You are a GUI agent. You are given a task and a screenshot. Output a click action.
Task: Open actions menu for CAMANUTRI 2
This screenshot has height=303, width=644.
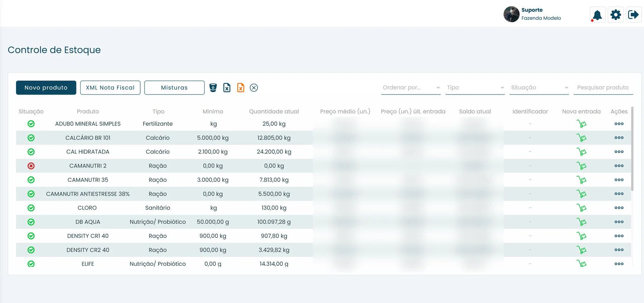pyautogui.click(x=619, y=166)
